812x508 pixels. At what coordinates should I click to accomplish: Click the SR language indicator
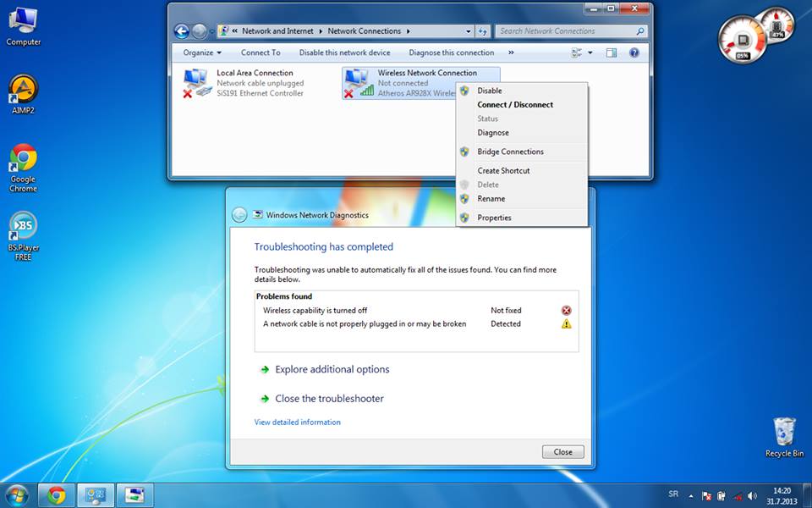pyautogui.click(x=673, y=494)
